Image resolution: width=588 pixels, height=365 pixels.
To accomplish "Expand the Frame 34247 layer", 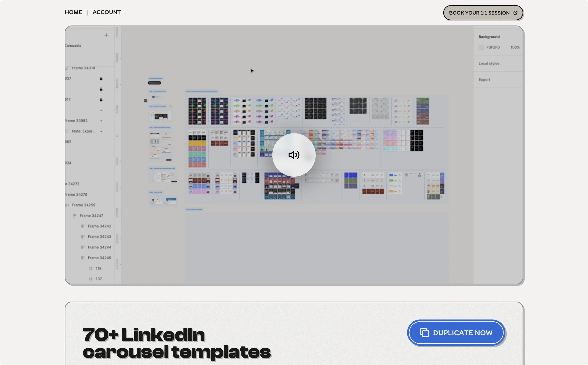I will point(74,215).
